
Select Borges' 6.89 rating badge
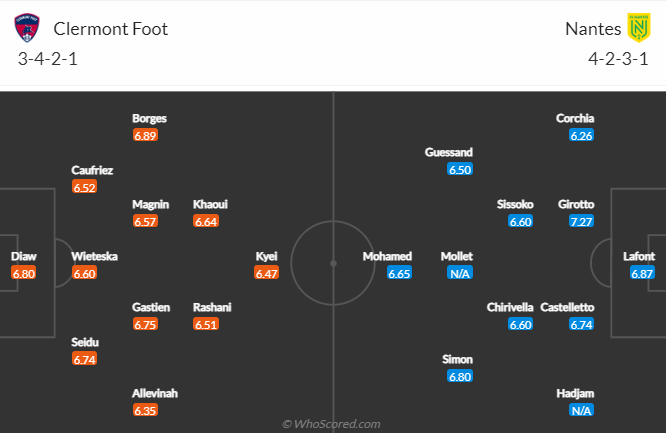click(x=148, y=135)
